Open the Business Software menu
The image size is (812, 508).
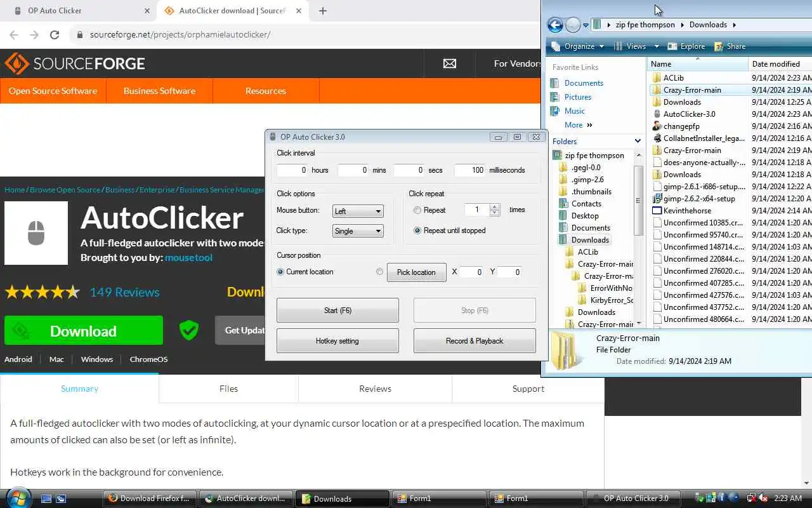pyautogui.click(x=159, y=91)
